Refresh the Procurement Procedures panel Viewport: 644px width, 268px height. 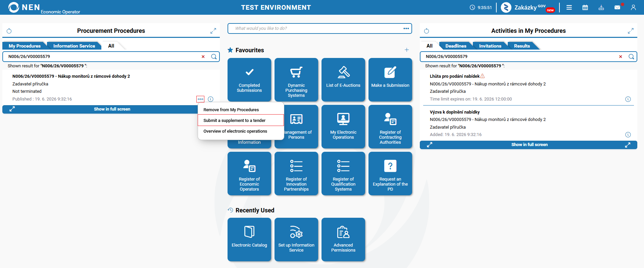click(x=9, y=31)
